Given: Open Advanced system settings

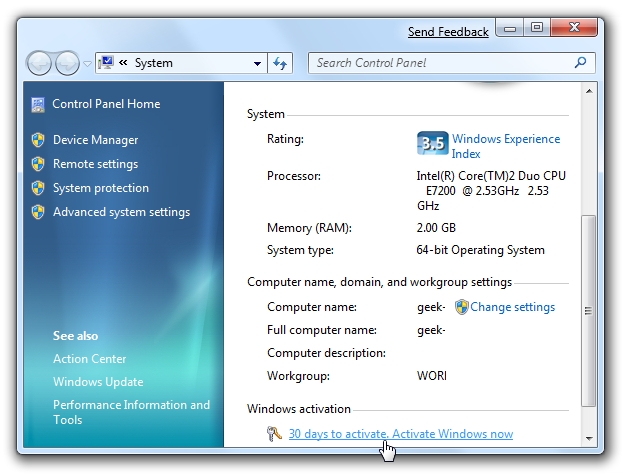Looking at the screenshot, I should coord(122,212).
